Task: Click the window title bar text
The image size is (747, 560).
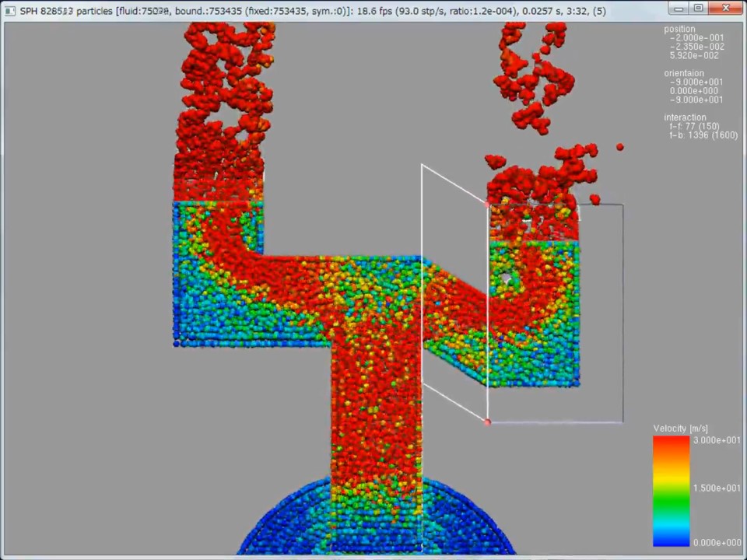Action: pos(313,10)
